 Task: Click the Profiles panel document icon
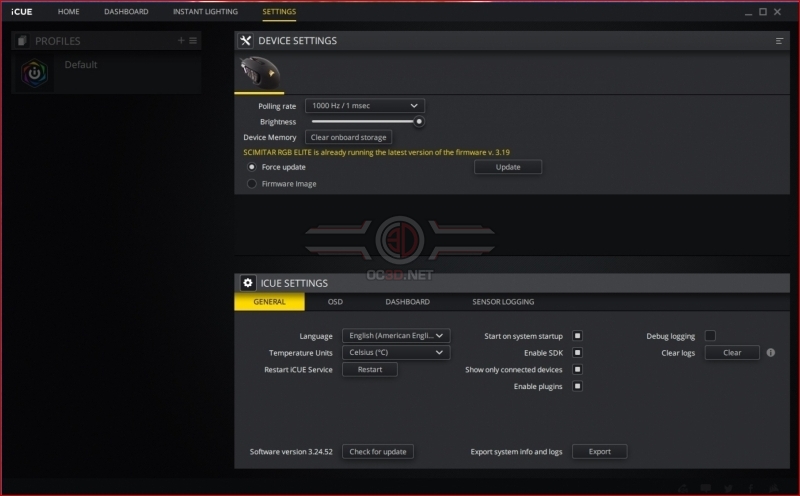coord(22,40)
